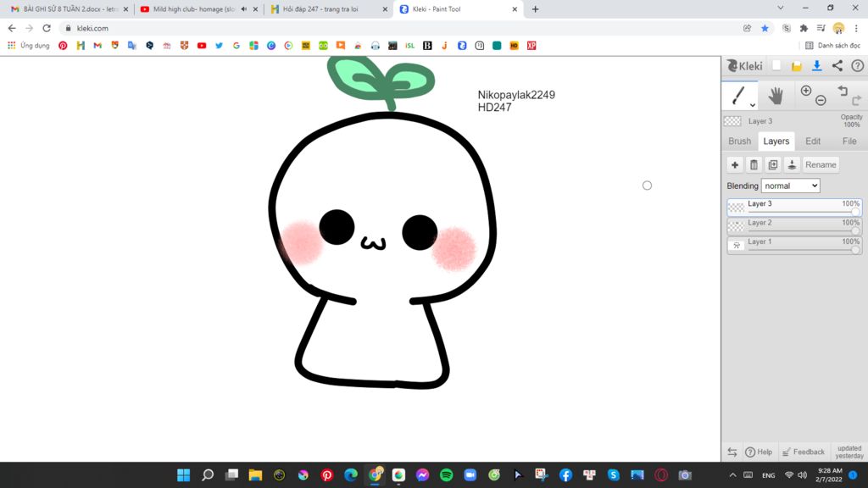
Task: Open the YouTube bookmark
Action: click(202, 46)
